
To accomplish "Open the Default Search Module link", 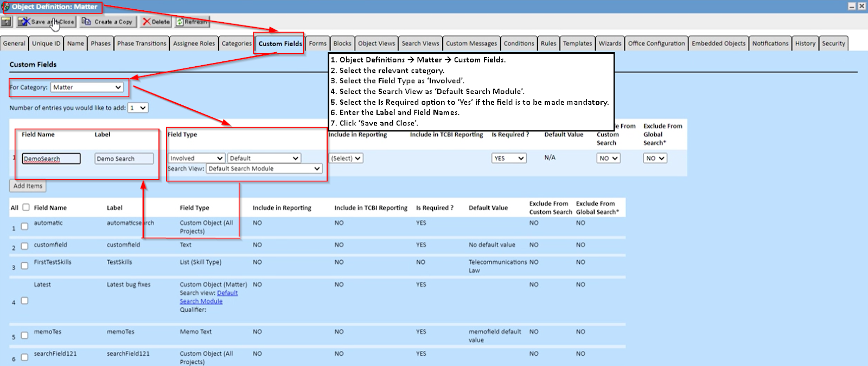I will [209, 297].
